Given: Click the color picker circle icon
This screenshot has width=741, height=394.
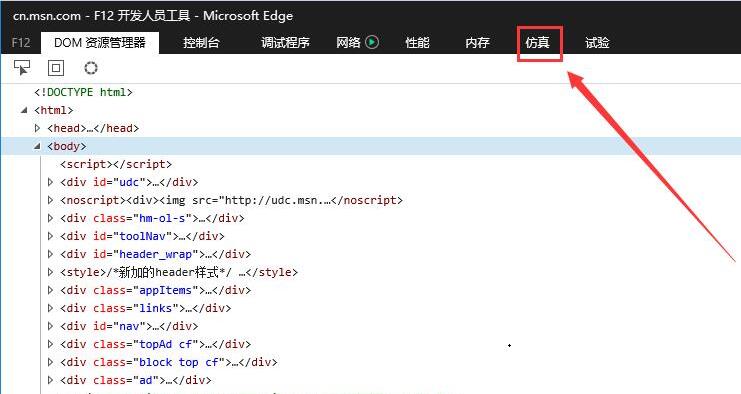Looking at the screenshot, I should [91, 68].
